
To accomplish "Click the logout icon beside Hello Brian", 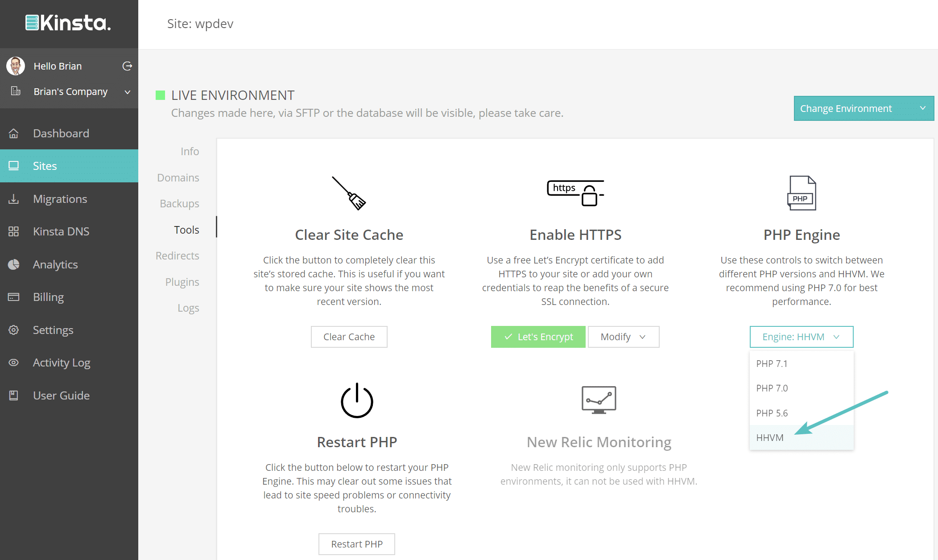I will pos(127,66).
